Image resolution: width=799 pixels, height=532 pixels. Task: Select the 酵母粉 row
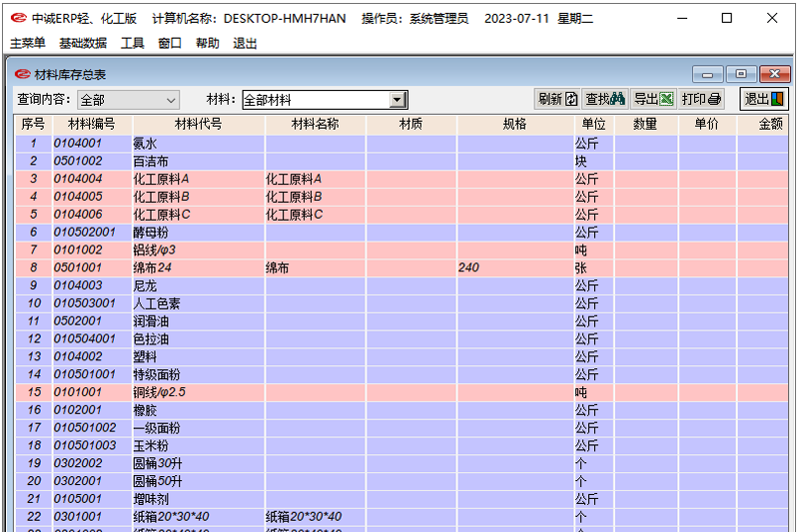[401, 233]
